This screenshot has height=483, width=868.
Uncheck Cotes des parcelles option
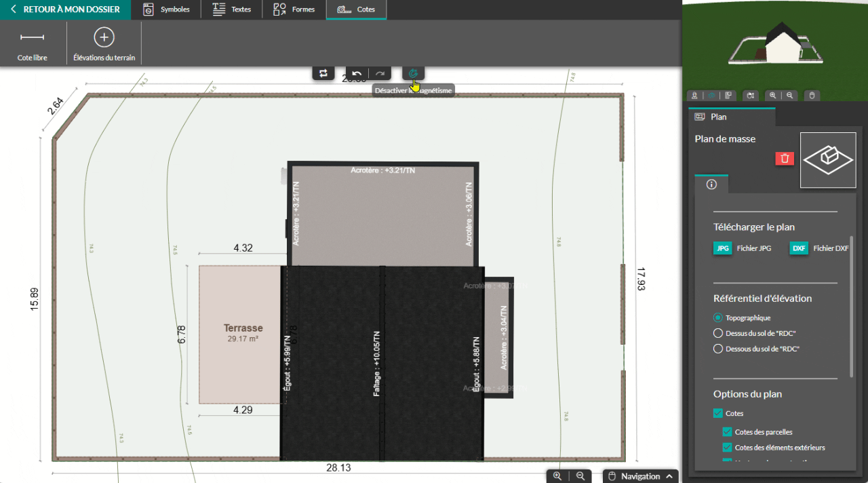pyautogui.click(x=726, y=431)
